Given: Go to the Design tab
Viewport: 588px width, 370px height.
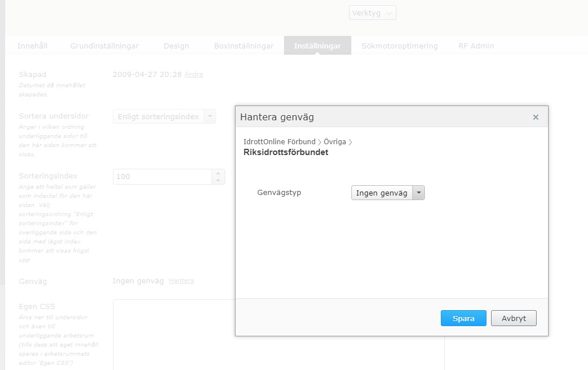Looking at the screenshot, I should tap(176, 46).
